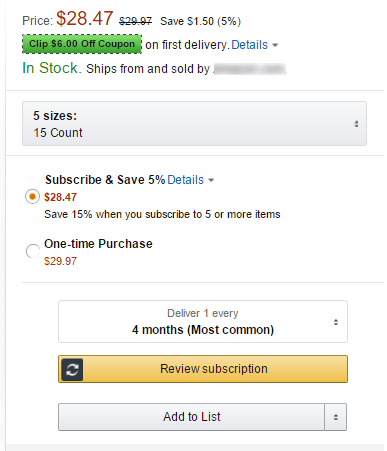Expand arrow beside Subscribe & Save Details
The width and height of the screenshot is (387, 451).
[211, 180]
